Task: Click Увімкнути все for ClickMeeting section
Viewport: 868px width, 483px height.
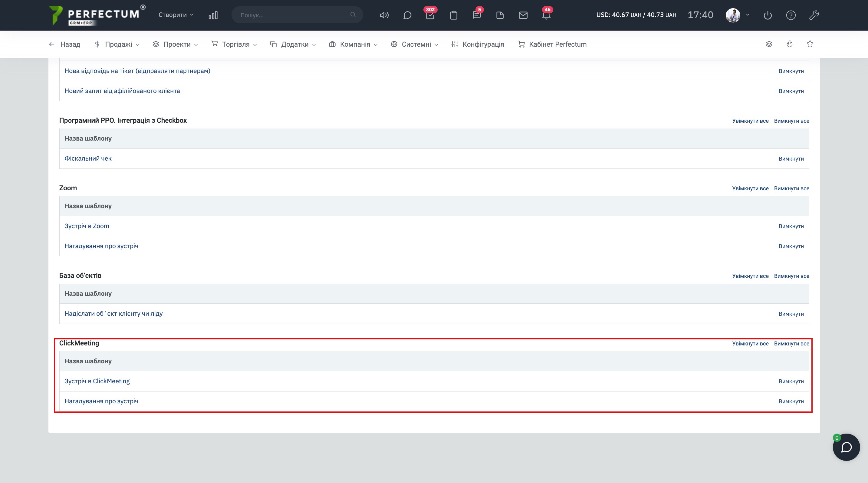Action: (x=750, y=343)
